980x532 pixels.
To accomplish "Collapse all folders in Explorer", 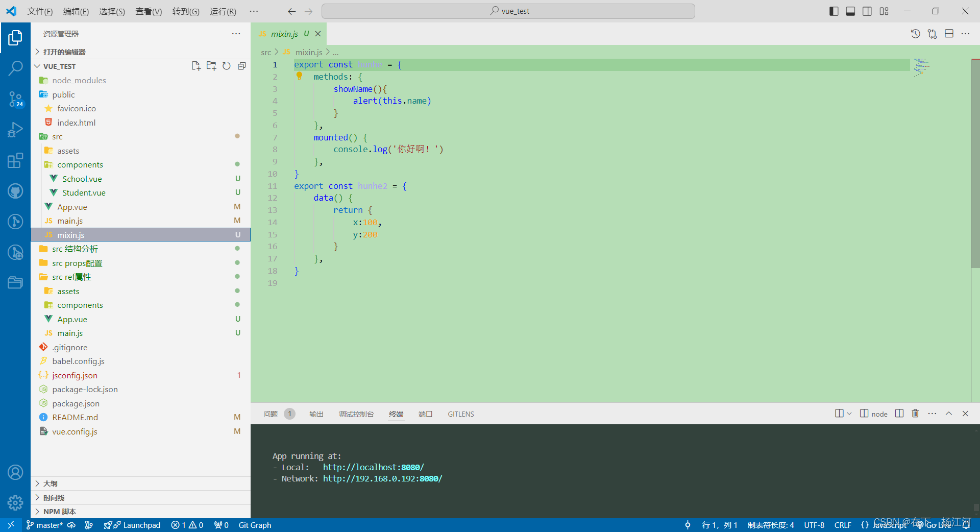I will tap(242, 66).
